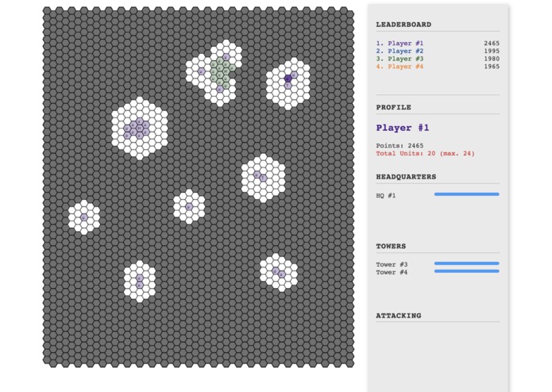
Task: Click the Total Units: 20 (max. 24) text
Action: pos(425,153)
